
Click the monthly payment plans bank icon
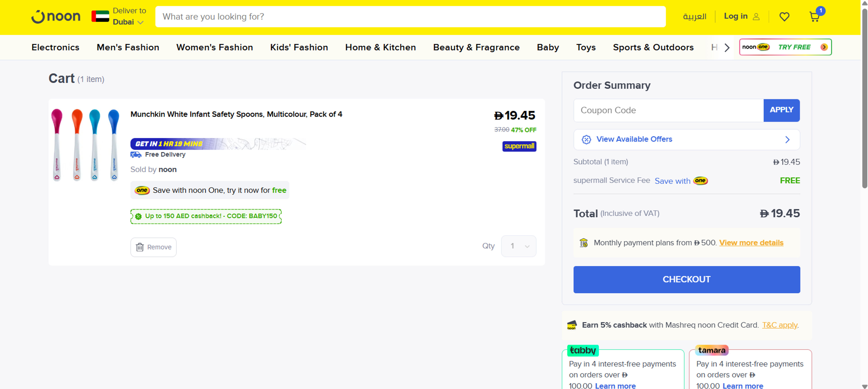pyautogui.click(x=583, y=242)
